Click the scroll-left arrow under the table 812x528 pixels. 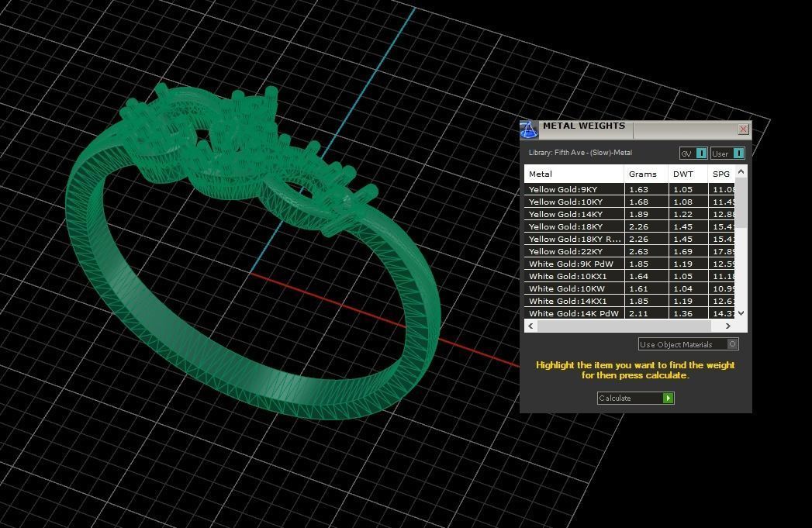pos(530,326)
